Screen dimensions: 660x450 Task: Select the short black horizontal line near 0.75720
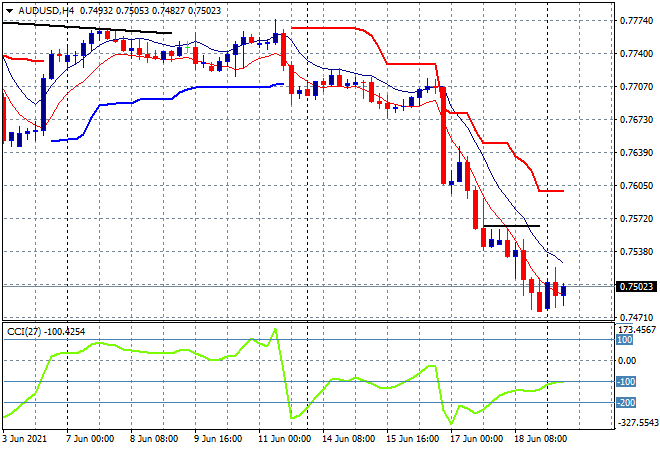(x=511, y=226)
